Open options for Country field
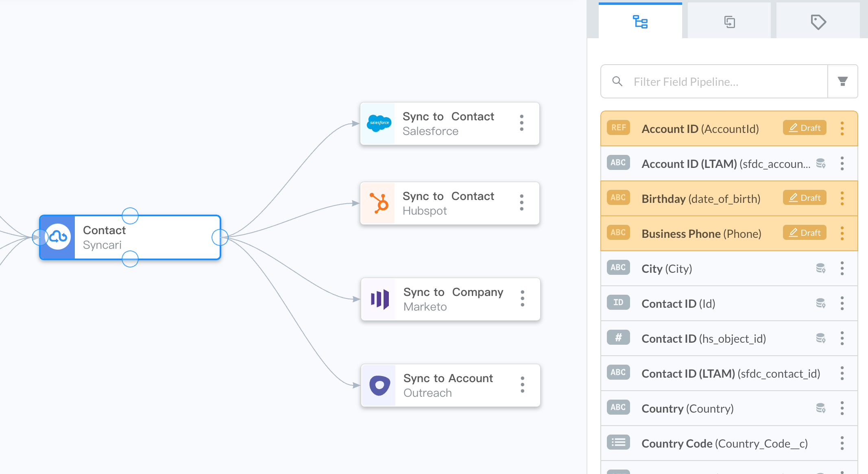Image resolution: width=868 pixels, height=474 pixels. (842, 408)
